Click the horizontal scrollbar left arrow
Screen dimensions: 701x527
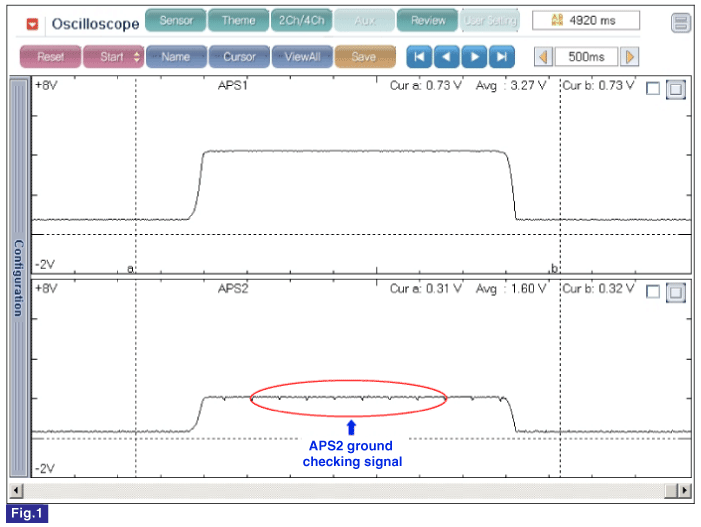click(16, 490)
